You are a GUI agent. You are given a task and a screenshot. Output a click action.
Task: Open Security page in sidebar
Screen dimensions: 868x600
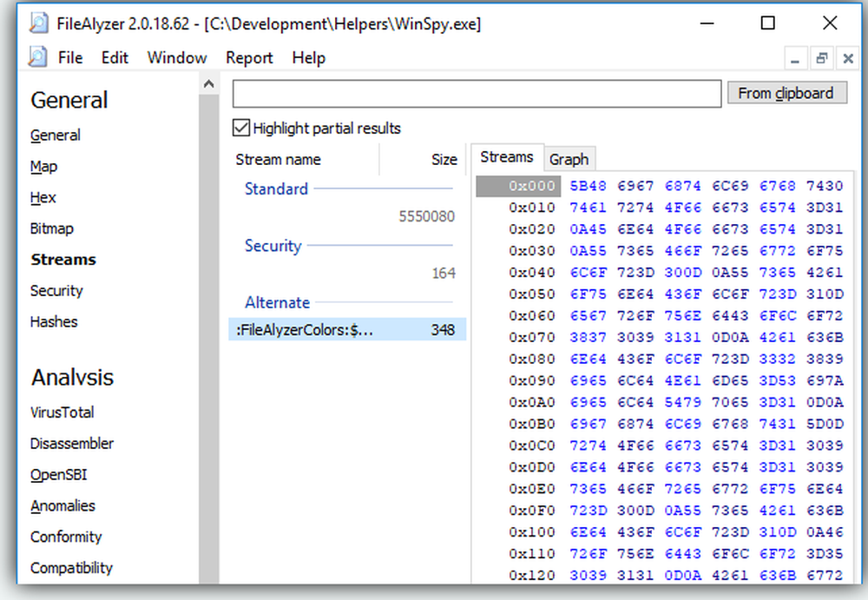point(56,291)
